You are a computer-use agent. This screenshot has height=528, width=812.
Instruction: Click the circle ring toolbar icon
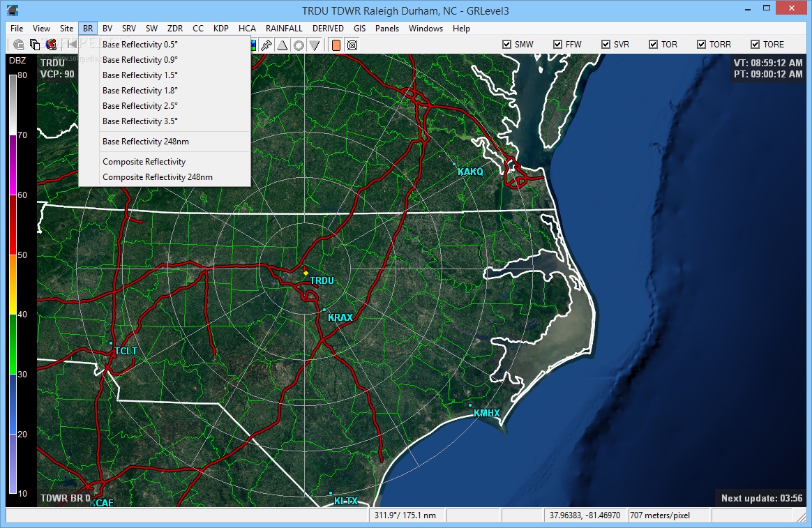point(299,45)
